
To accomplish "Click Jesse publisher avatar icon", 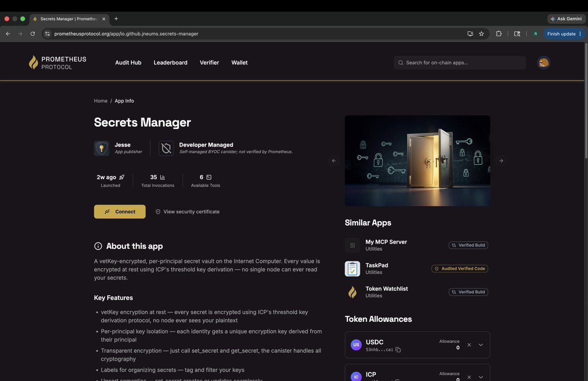I will coord(101,148).
